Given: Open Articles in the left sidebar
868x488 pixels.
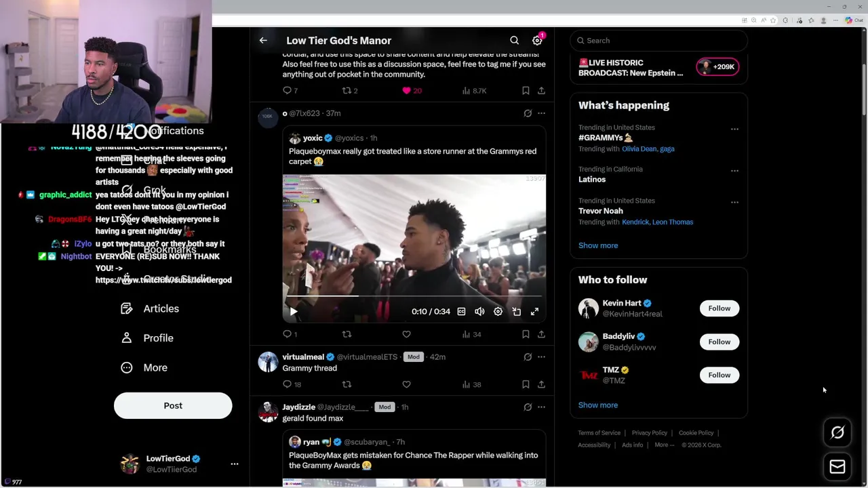Looking at the screenshot, I should 151,308.
